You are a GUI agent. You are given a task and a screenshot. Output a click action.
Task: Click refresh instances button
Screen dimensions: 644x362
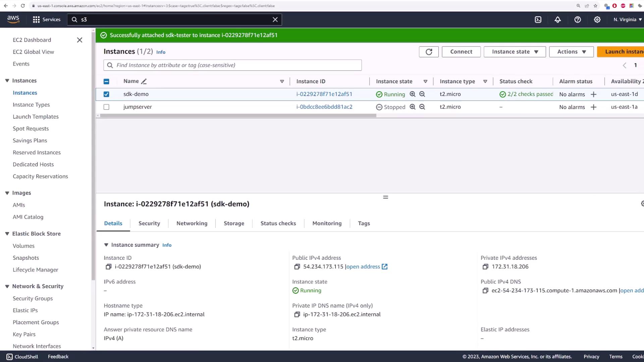point(429,52)
